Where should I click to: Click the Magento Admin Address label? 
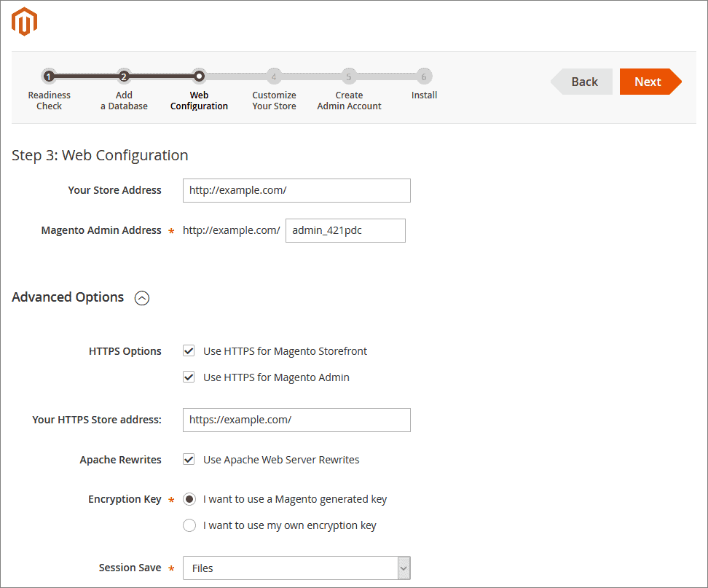coord(101,230)
